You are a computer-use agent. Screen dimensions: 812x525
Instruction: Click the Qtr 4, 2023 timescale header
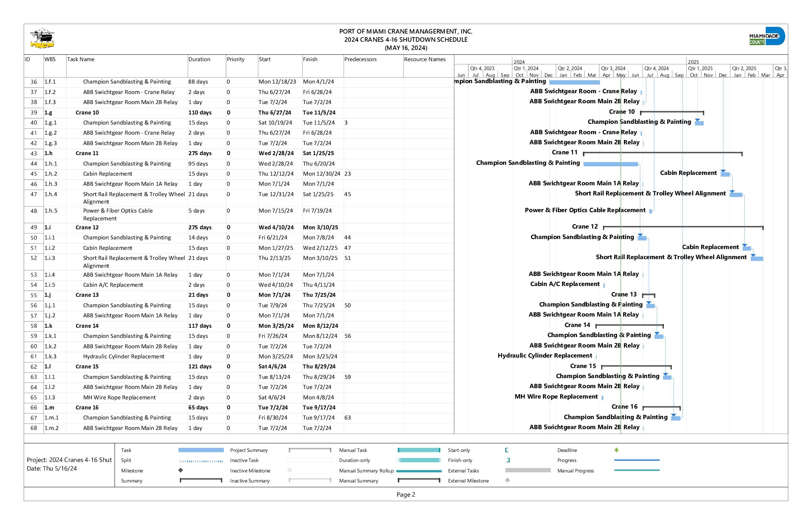[x=490, y=68]
